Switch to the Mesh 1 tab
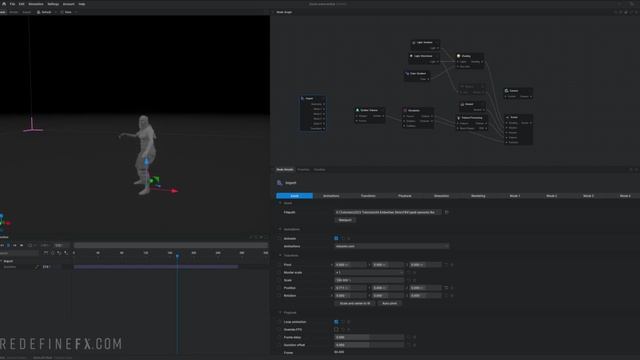The image size is (640, 360). [515, 196]
